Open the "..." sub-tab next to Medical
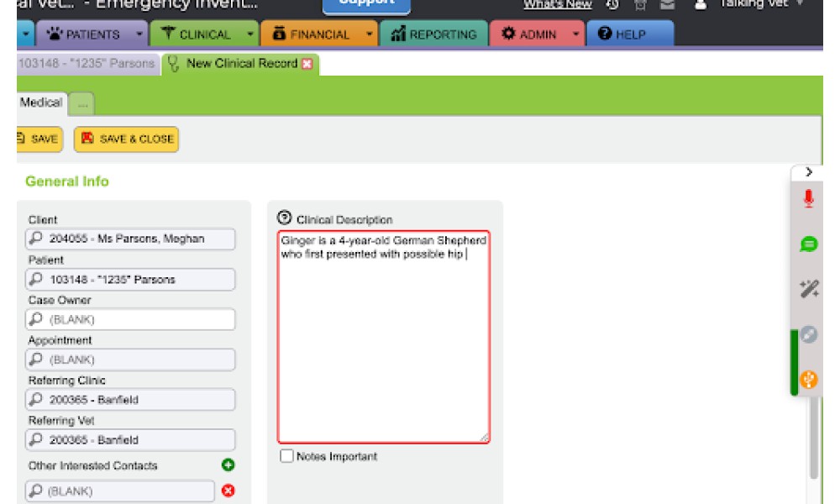Screen dimensions: 840x504 click(82, 104)
